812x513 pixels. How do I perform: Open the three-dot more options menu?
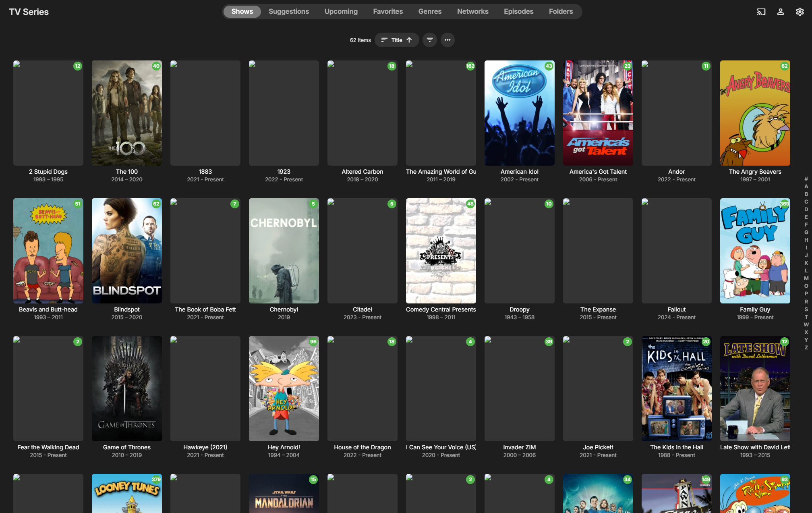[x=447, y=40]
